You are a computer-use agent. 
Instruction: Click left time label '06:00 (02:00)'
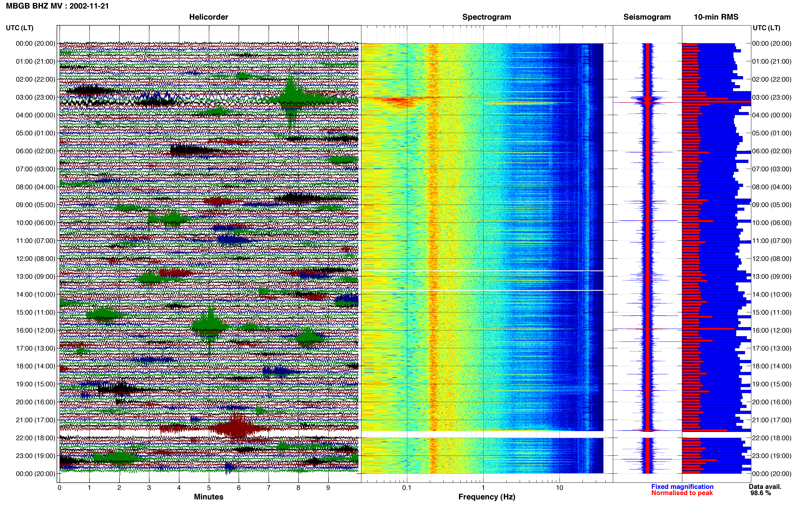pyautogui.click(x=36, y=151)
